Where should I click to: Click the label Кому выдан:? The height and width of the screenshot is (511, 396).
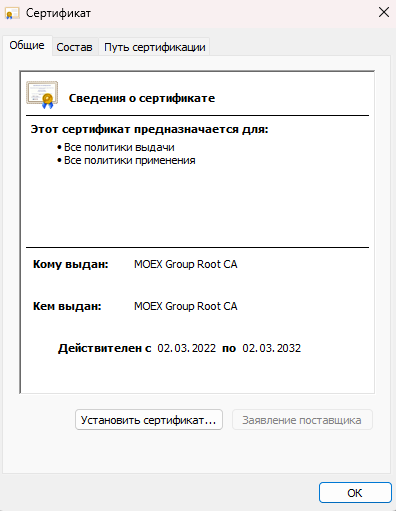click(x=71, y=264)
